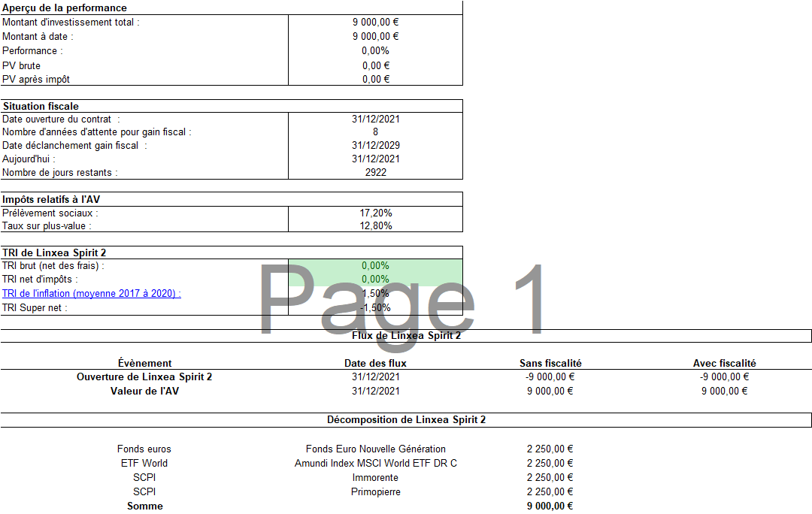
Task: Select Valeur de l'AV amount under Avec fiscalité
Action: pos(725,392)
